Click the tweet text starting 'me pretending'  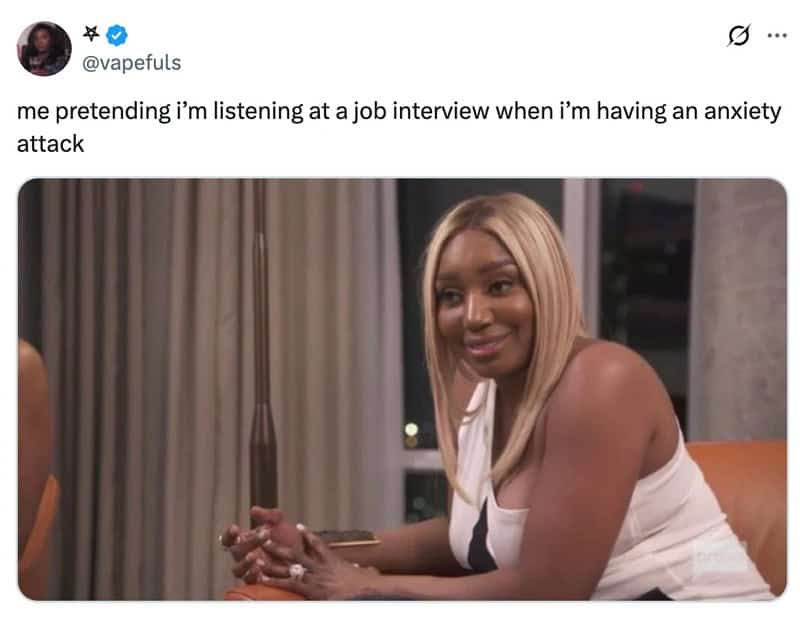click(x=398, y=127)
